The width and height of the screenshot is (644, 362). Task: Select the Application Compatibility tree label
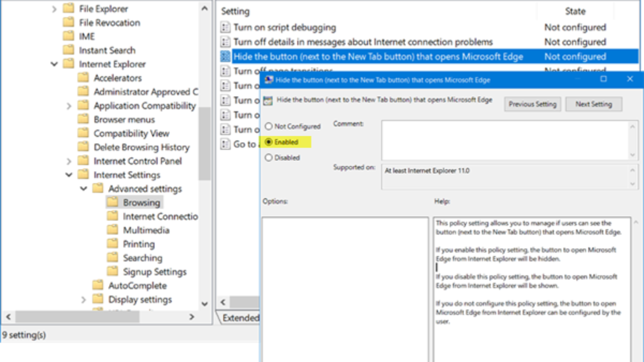(x=145, y=106)
